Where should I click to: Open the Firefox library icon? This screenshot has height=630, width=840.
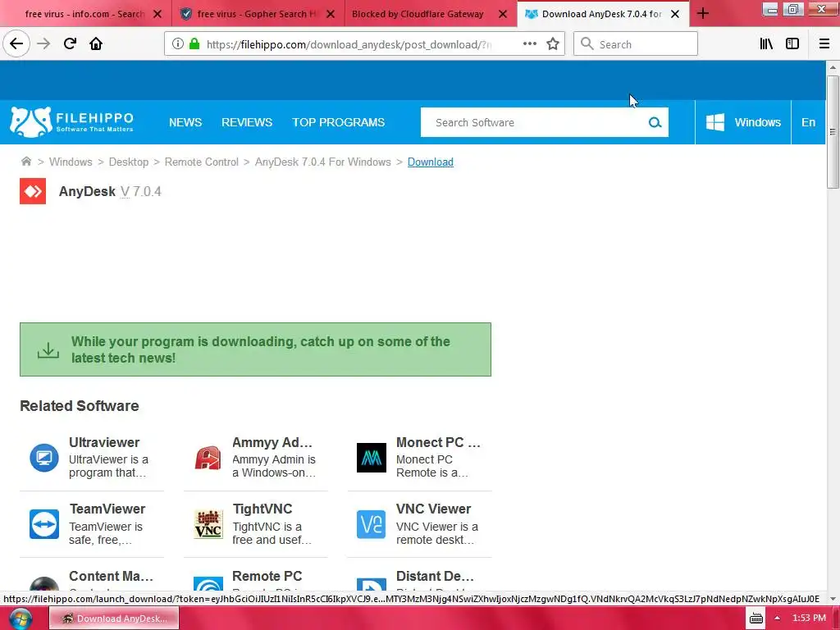tap(766, 44)
